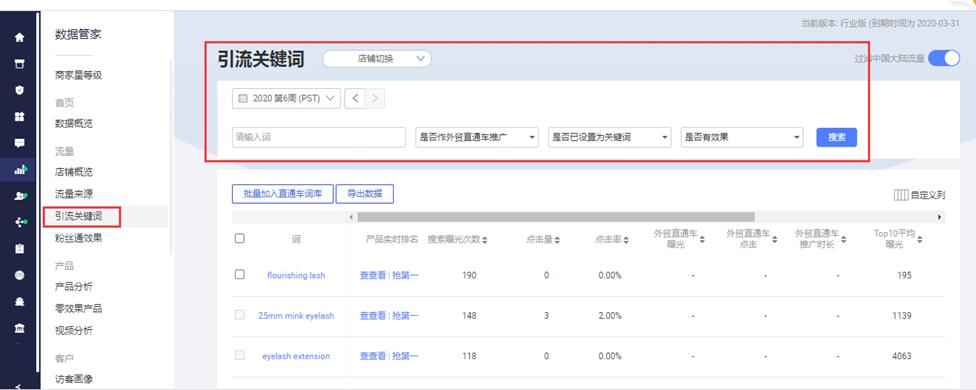Image resolution: width=976 pixels, height=390 pixels.
Task: Sort by 点击量 column arrows
Action: coord(557,240)
